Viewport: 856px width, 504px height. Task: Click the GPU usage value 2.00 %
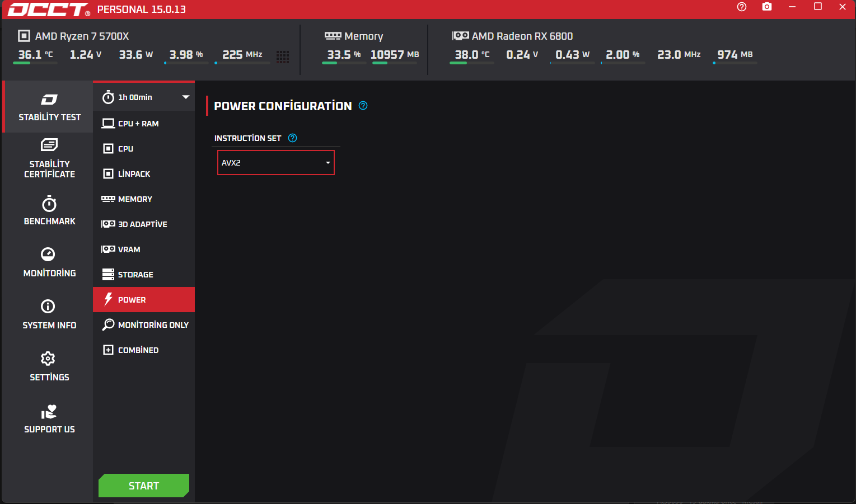(x=623, y=55)
